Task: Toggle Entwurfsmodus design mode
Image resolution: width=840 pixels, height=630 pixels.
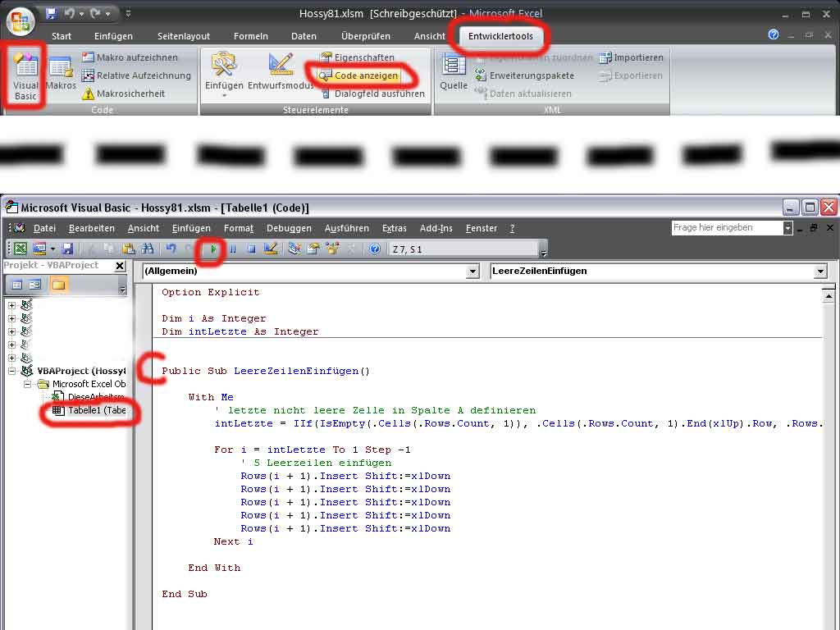Action: click(281, 73)
